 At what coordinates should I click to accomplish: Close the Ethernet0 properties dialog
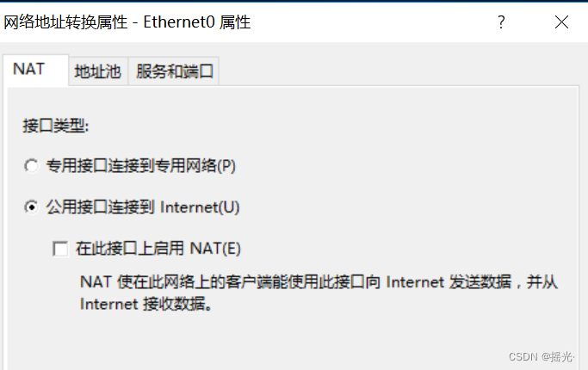561,22
